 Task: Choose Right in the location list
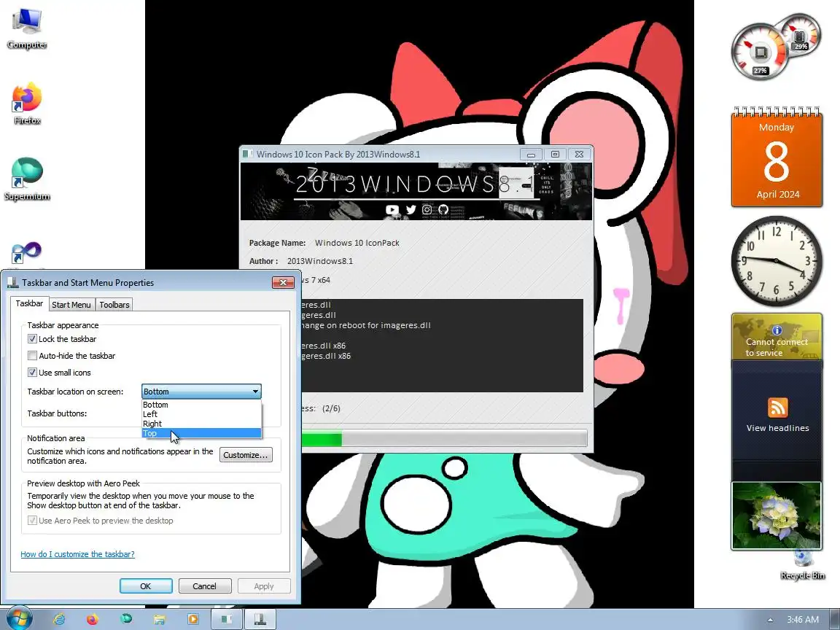201,424
